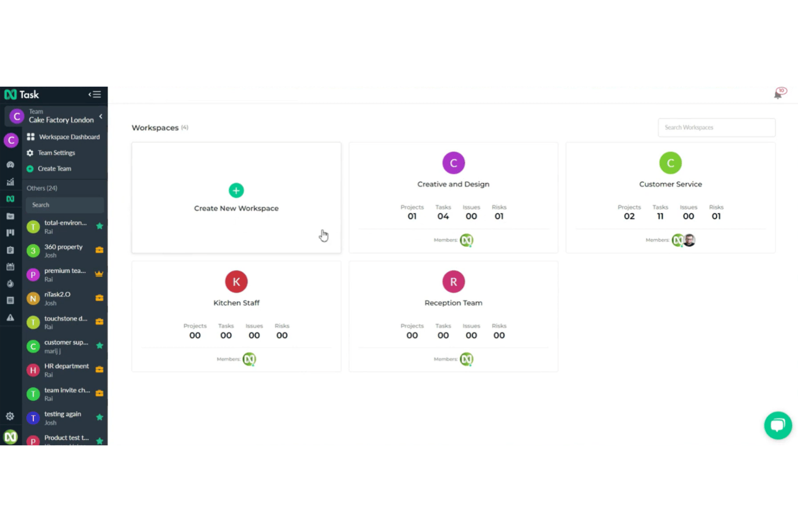Switch to the total-environ... team

(65, 227)
